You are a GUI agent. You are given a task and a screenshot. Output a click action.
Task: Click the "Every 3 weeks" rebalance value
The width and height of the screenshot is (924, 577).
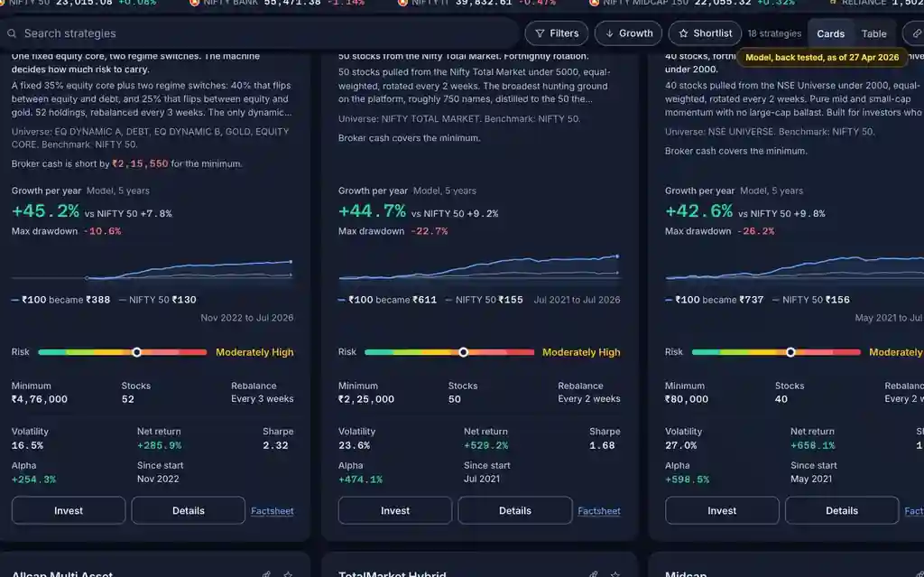point(263,399)
